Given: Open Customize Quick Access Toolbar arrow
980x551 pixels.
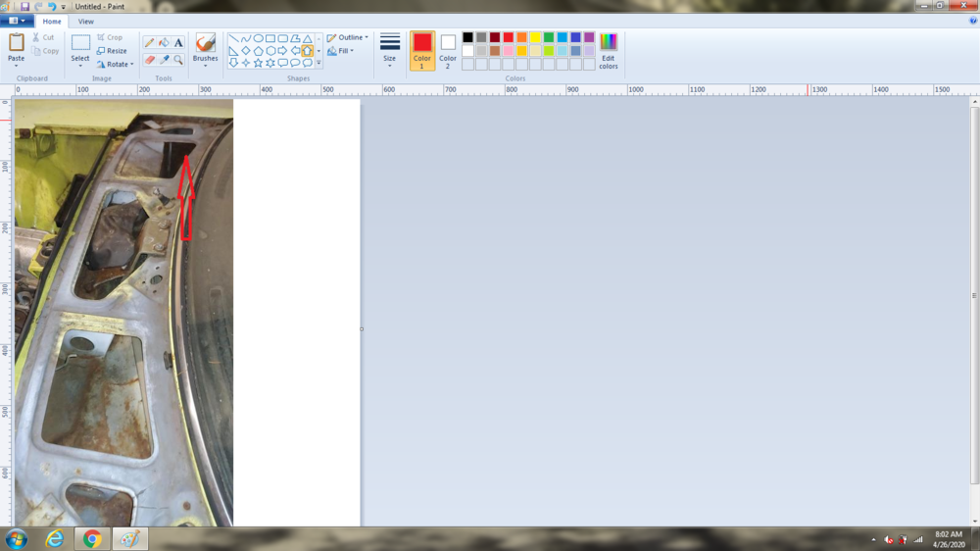Looking at the screenshot, I should 64,7.
